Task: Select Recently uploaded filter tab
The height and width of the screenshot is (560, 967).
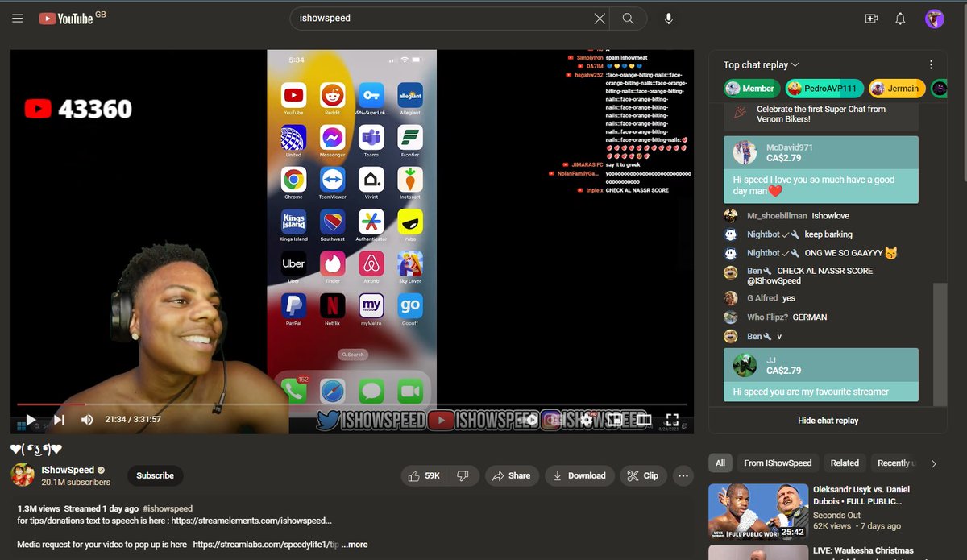Action: pyautogui.click(x=895, y=463)
